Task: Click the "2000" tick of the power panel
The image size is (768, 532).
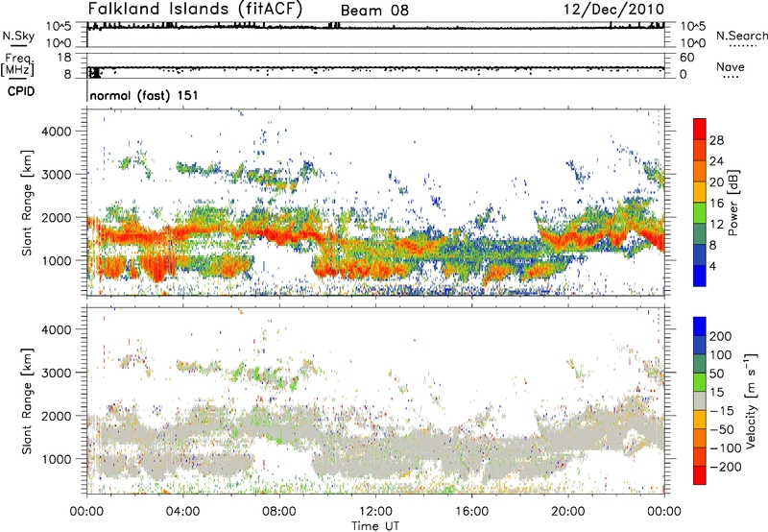Action: pyautogui.click(x=56, y=217)
